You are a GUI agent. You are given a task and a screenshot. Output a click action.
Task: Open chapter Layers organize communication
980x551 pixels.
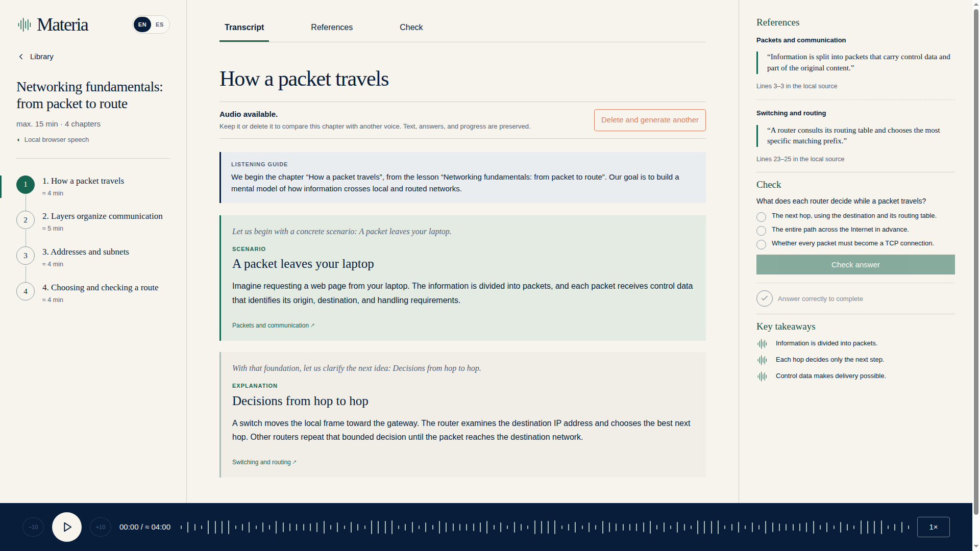[x=103, y=216]
